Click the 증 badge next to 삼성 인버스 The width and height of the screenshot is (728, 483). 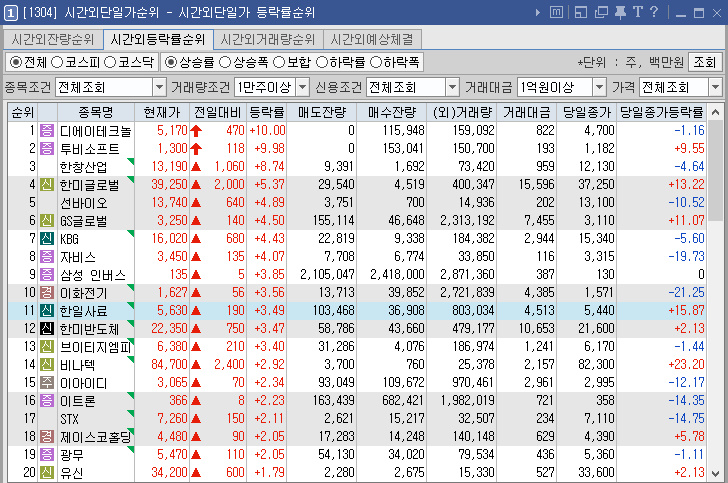coord(46,274)
